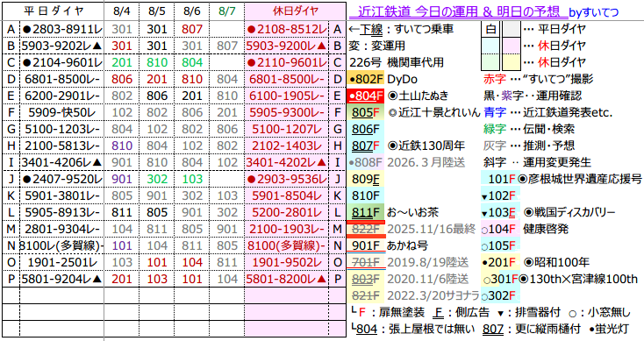Click purple 810 in row H
The width and height of the screenshot is (644, 341).
(x=122, y=146)
